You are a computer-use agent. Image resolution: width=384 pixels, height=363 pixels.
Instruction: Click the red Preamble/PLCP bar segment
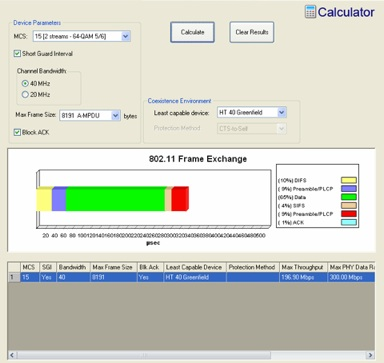click(x=180, y=199)
